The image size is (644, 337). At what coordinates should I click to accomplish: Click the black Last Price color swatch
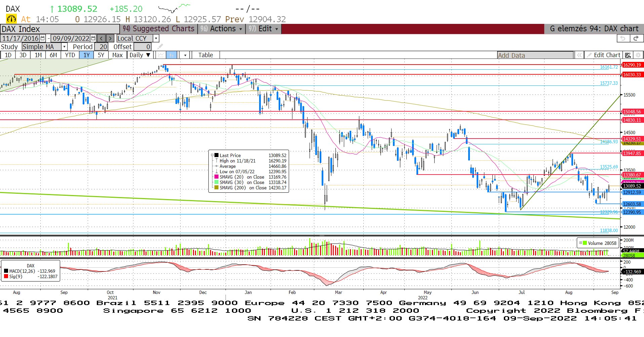pos(217,155)
